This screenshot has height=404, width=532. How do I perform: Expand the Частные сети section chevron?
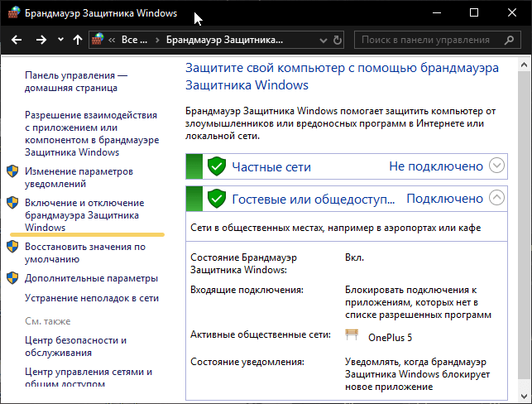(x=496, y=166)
